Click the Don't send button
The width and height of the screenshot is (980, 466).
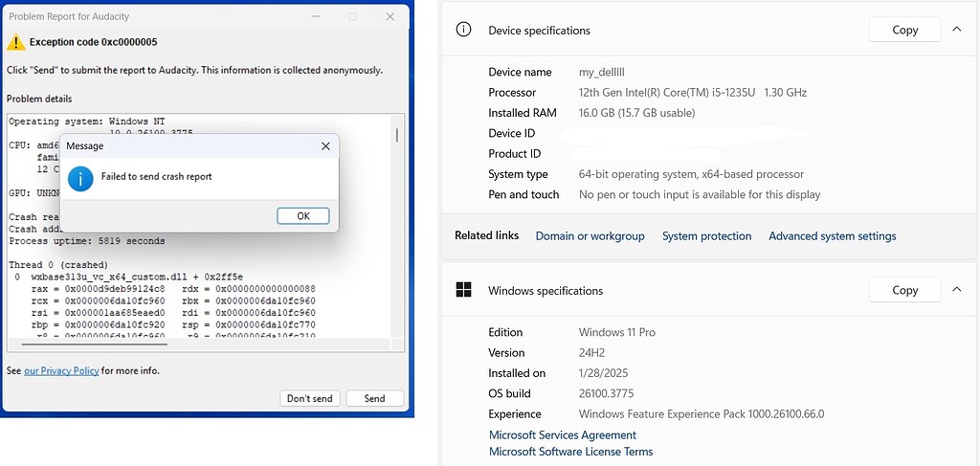tap(310, 398)
